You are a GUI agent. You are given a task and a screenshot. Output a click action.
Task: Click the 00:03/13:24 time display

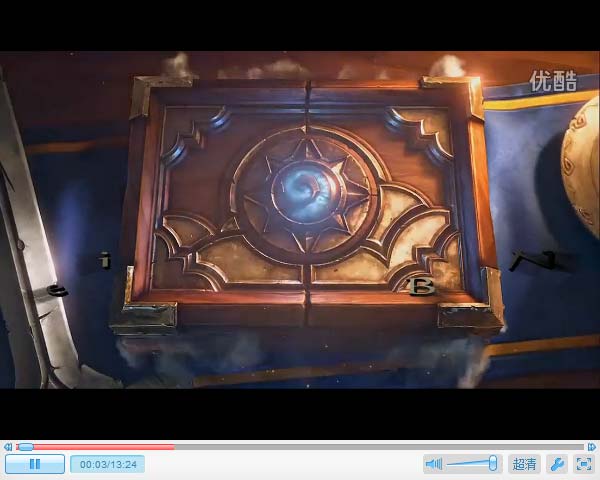(108, 464)
